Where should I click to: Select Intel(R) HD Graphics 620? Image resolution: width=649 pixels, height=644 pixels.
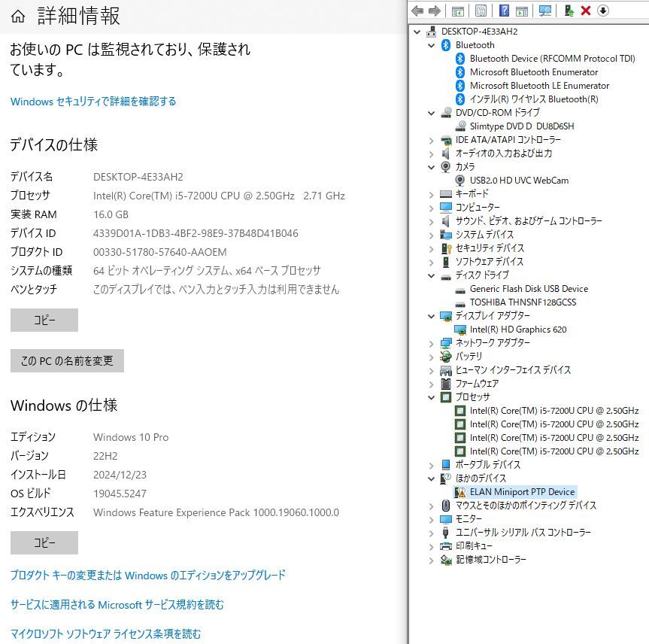pos(518,330)
